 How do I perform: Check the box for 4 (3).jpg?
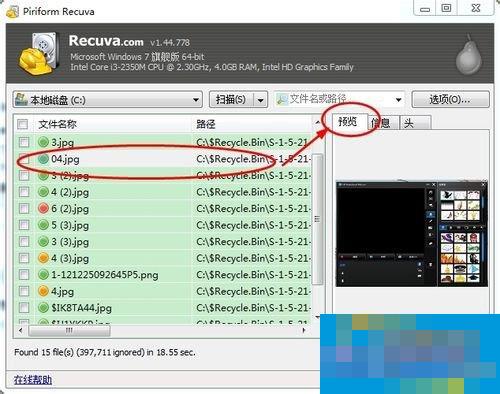(x=24, y=258)
